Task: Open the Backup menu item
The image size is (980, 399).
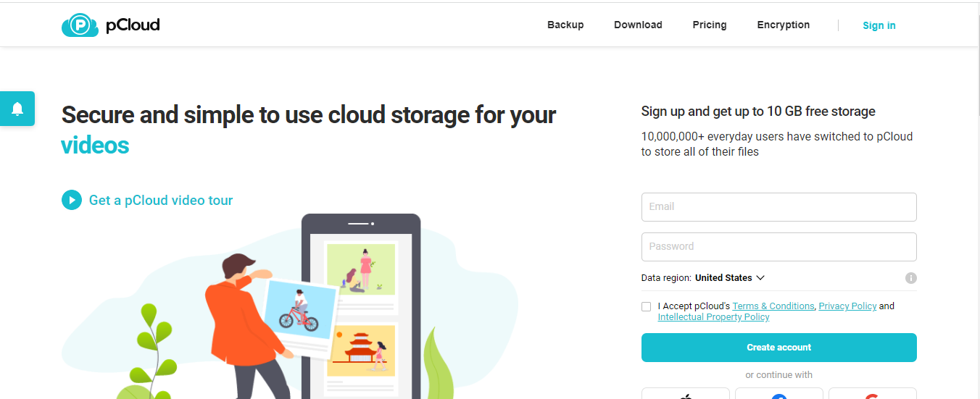Action: point(565,25)
